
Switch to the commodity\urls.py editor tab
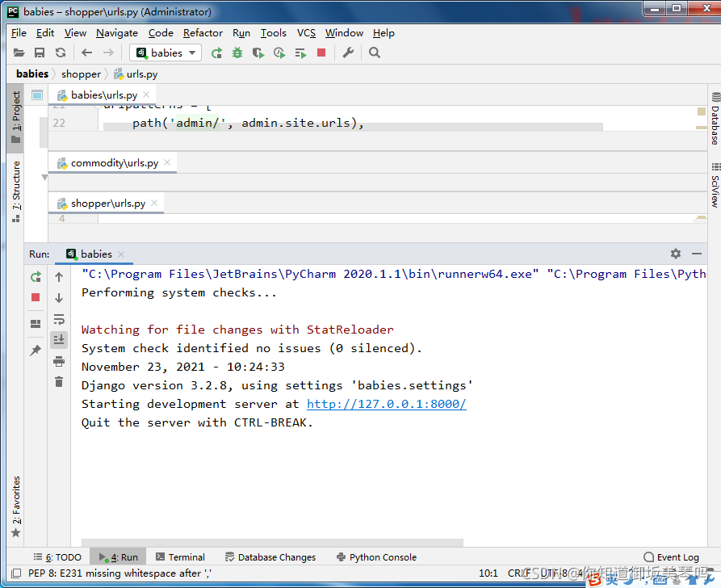pos(113,162)
